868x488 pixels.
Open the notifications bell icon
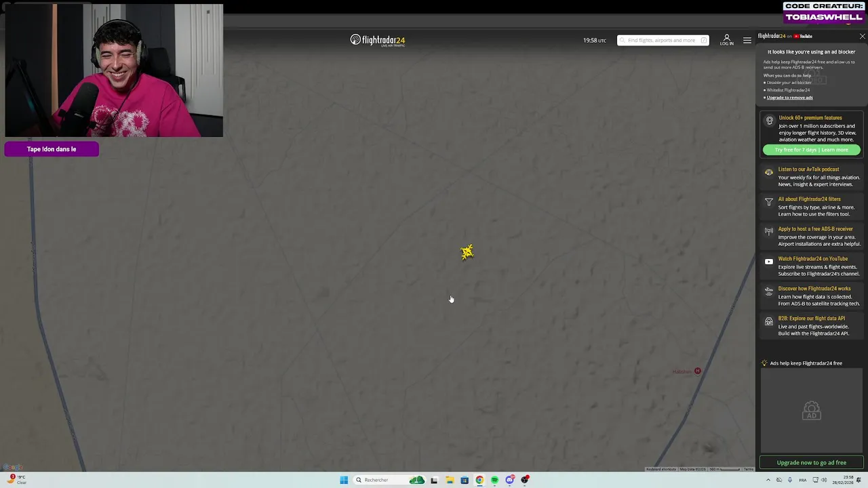pos(859,480)
